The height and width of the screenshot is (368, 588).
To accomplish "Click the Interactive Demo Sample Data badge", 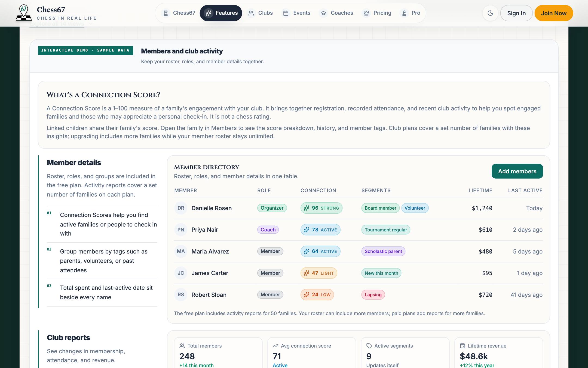I will click(85, 50).
